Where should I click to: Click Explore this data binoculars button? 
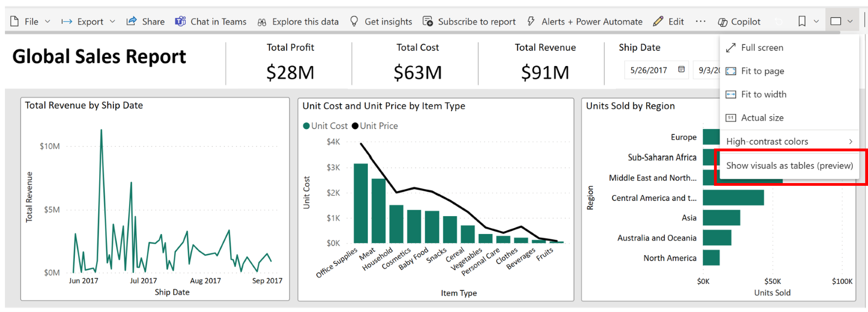point(298,22)
